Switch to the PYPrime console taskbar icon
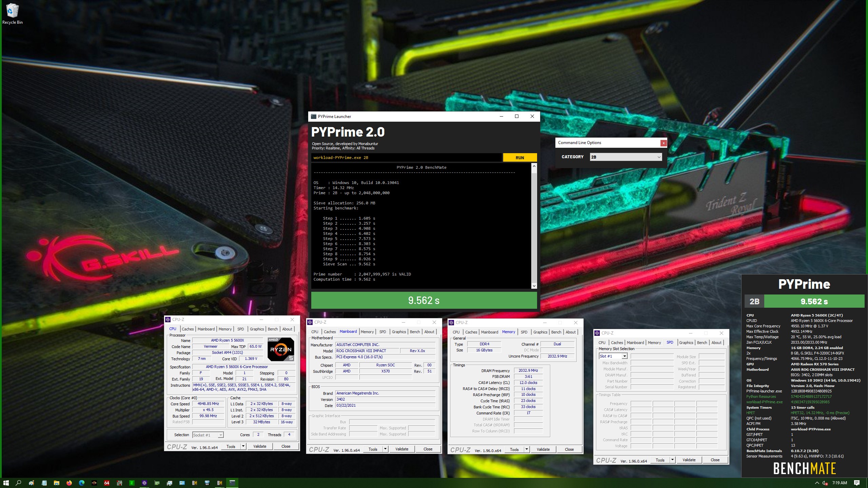Image resolution: width=868 pixels, height=488 pixels. pyautogui.click(x=232, y=483)
